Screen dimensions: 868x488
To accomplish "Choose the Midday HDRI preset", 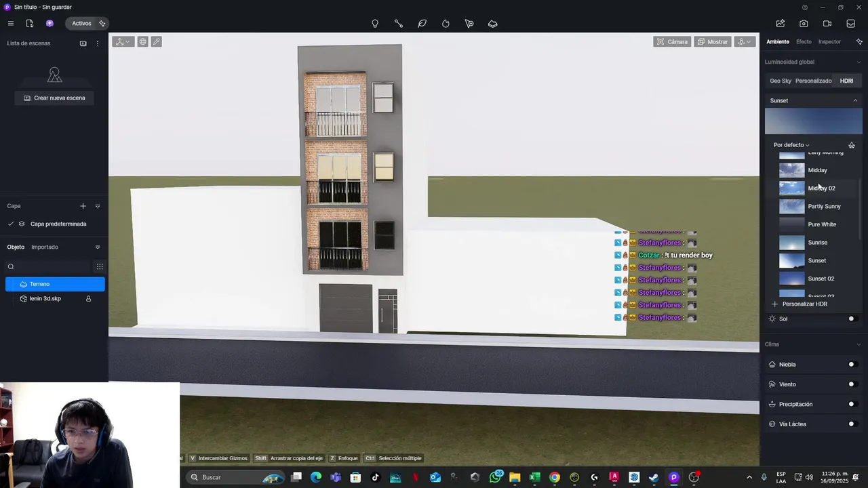I will 814,170.
